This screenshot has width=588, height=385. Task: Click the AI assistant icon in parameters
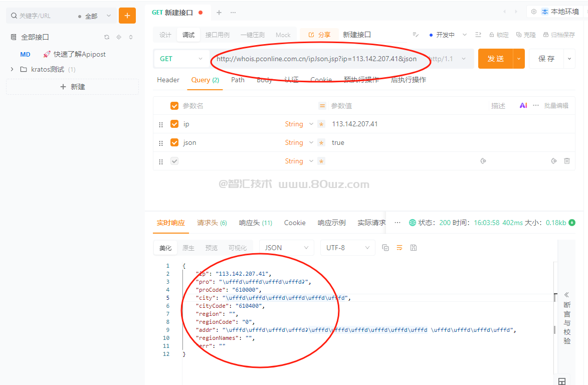point(523,106)
